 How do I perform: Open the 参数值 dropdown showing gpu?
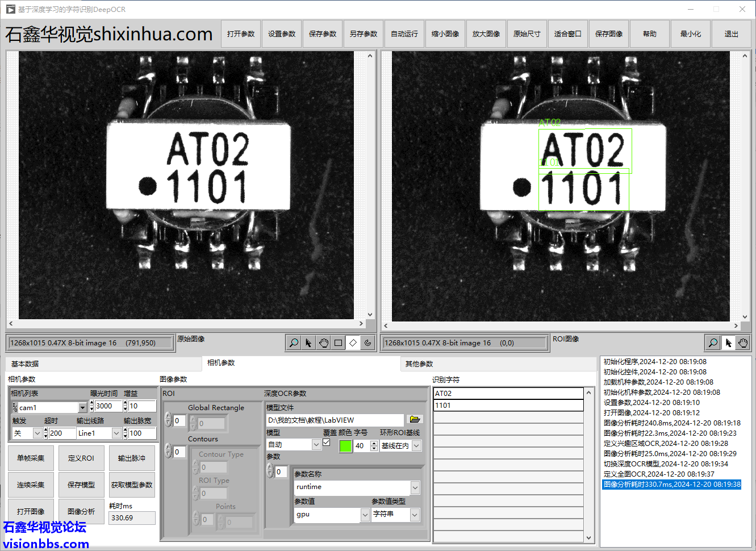(x=365, y=515)
